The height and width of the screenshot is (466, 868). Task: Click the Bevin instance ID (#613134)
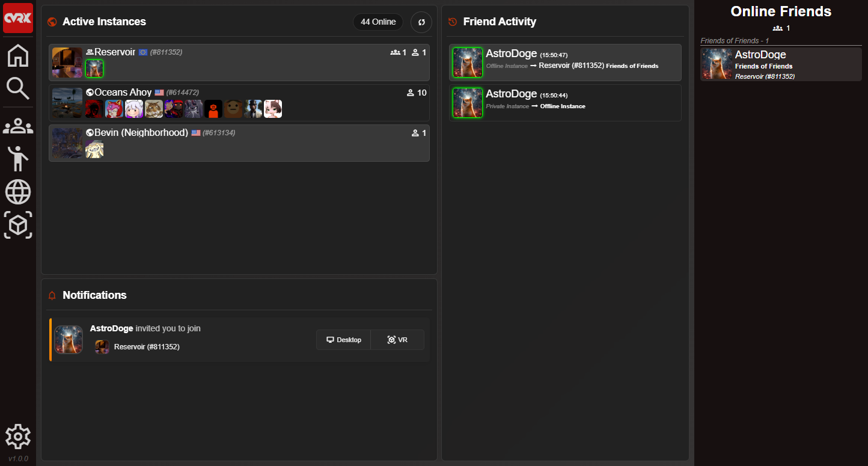pos(219,133)
